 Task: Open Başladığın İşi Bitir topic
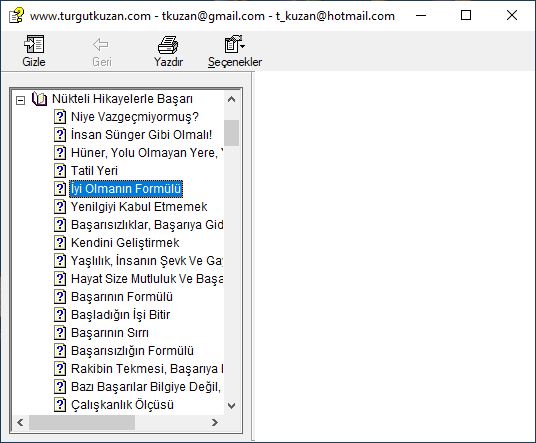click(120, 314)
